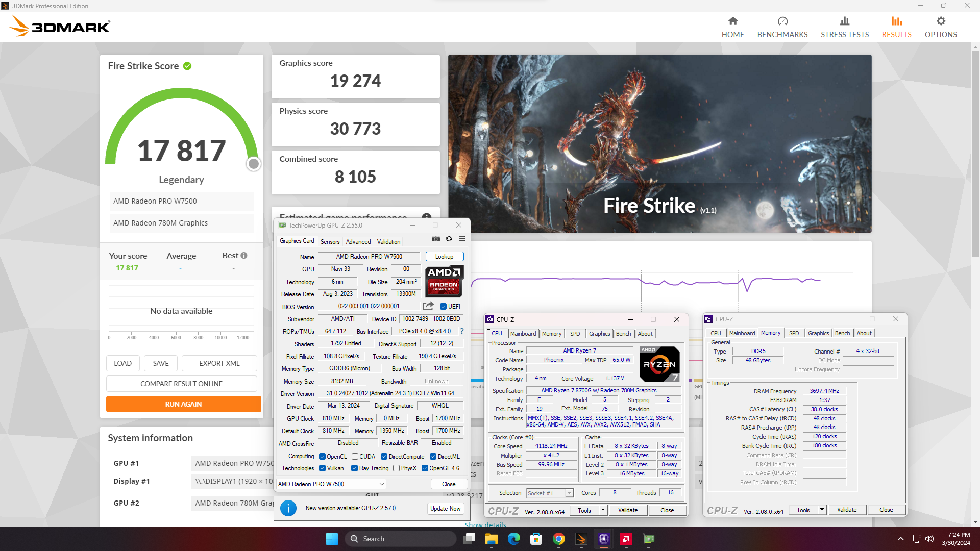The height and width of the screenshot is (551, 980).
Task: Show hidden system tray icons chevron
Action: 901,539
